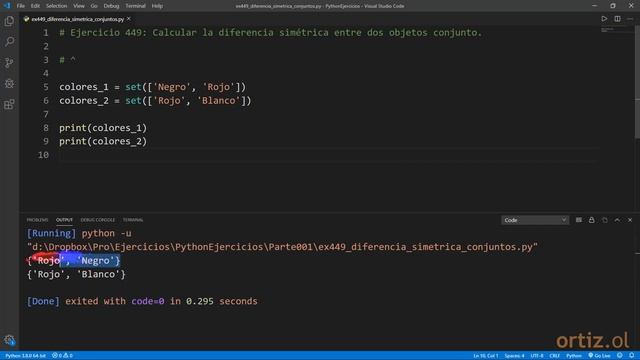640x360 pixels.
Task: Open the Code output channel dropdown
Action: (x=535, y=220)
